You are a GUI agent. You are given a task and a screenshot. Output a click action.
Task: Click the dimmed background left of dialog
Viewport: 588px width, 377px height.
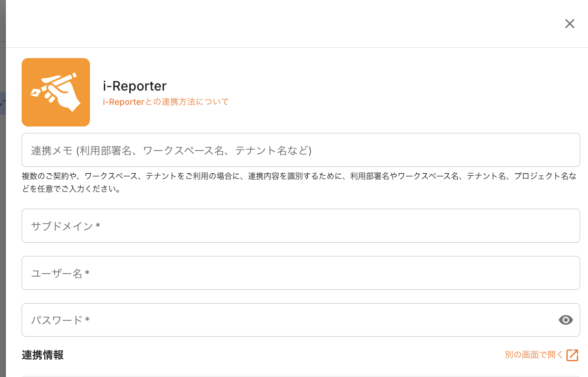(2, 221)
